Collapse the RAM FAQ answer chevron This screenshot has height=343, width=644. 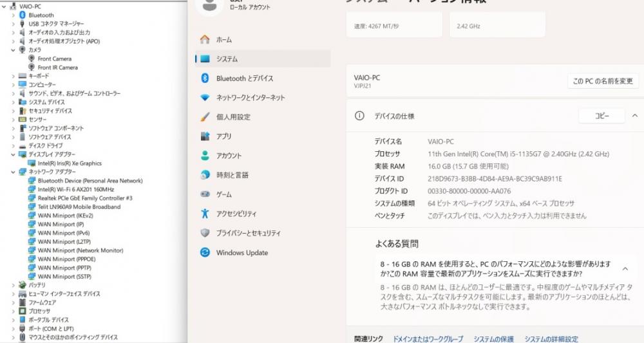click(625, 269)
